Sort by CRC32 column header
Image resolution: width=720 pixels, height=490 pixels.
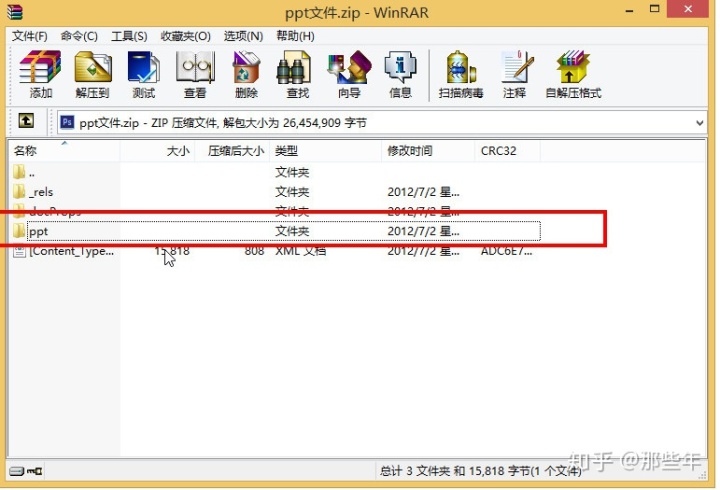[507, 151]
